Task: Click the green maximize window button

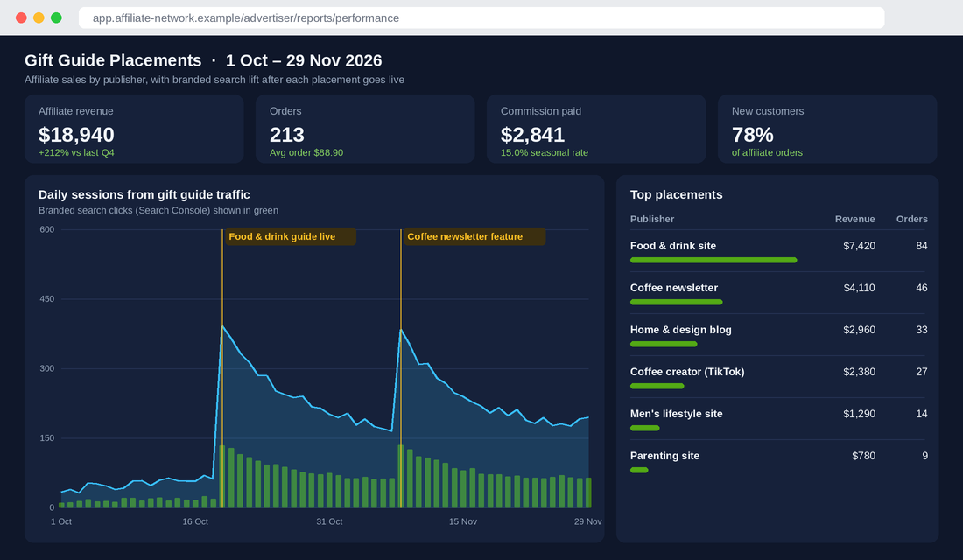Action: point(56,17)
